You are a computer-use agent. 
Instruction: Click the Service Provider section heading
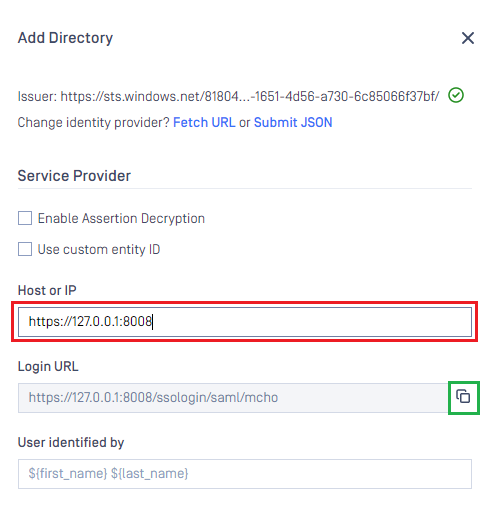pos(74,176)
